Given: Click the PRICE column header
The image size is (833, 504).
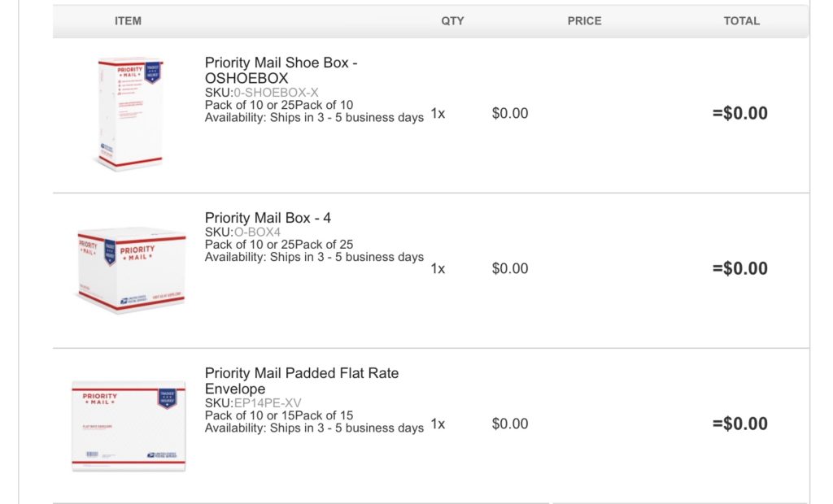Looking at the screenshot, I should (x=584, y=21).
